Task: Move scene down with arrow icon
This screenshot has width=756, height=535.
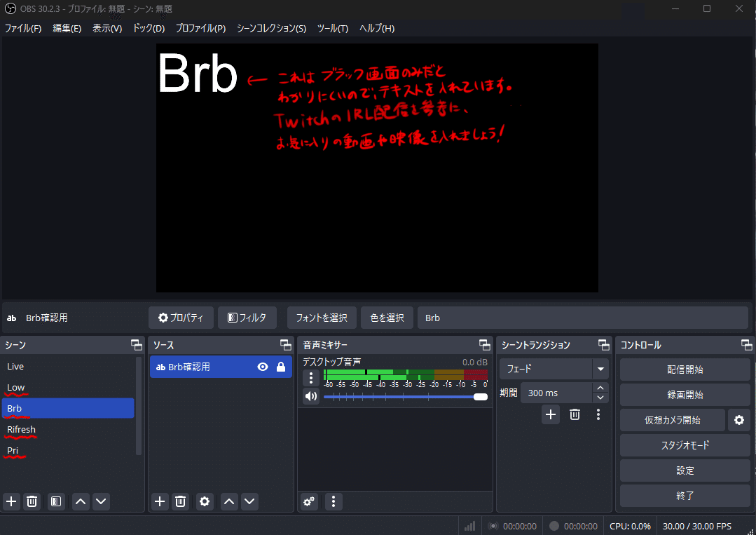Action: [102, 501]
